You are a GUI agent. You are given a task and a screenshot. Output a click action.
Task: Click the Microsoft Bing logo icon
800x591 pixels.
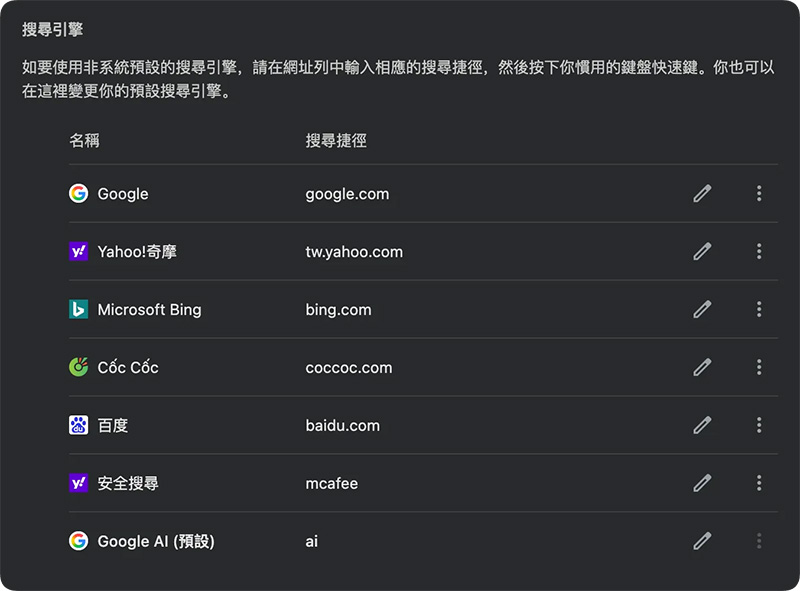pos(78,310)
